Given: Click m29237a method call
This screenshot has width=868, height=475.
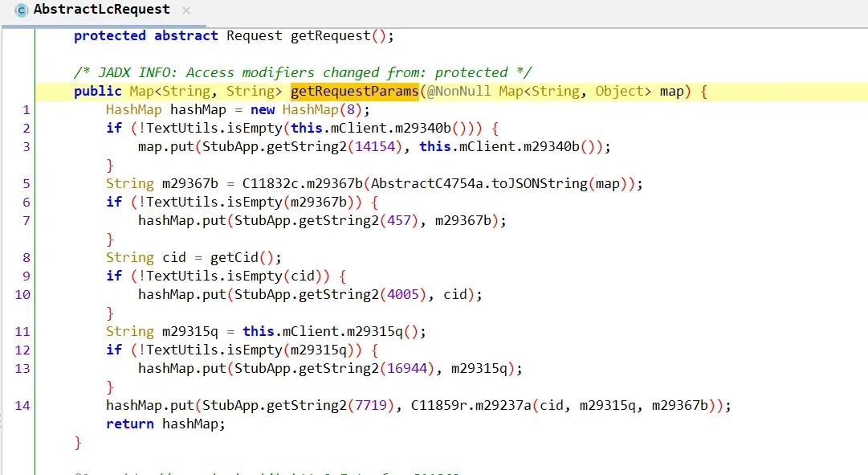Looking at the screenshot, I should click(503, 405).
